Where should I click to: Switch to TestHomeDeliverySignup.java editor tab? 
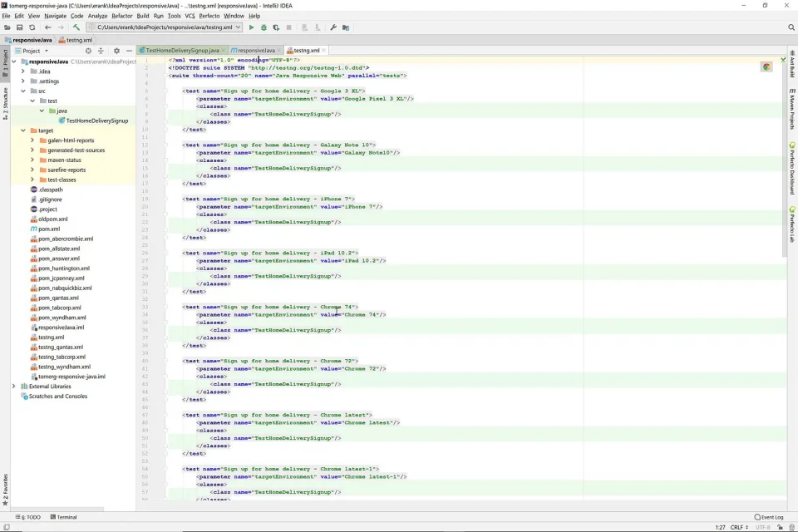(182, 51)
